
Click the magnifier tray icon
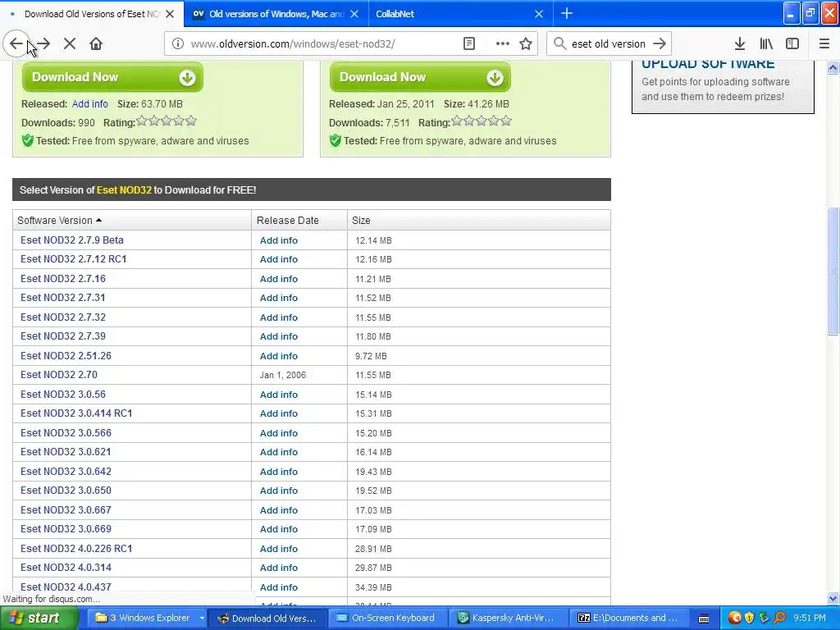point(779,618)
